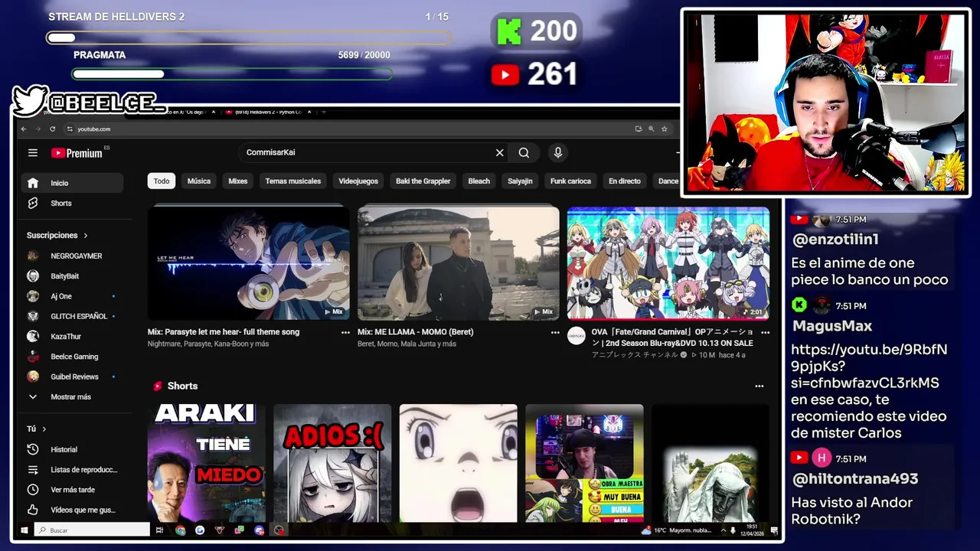Select the Saiyajin filter chip
The image size is (980, 551).
(520, 181)
